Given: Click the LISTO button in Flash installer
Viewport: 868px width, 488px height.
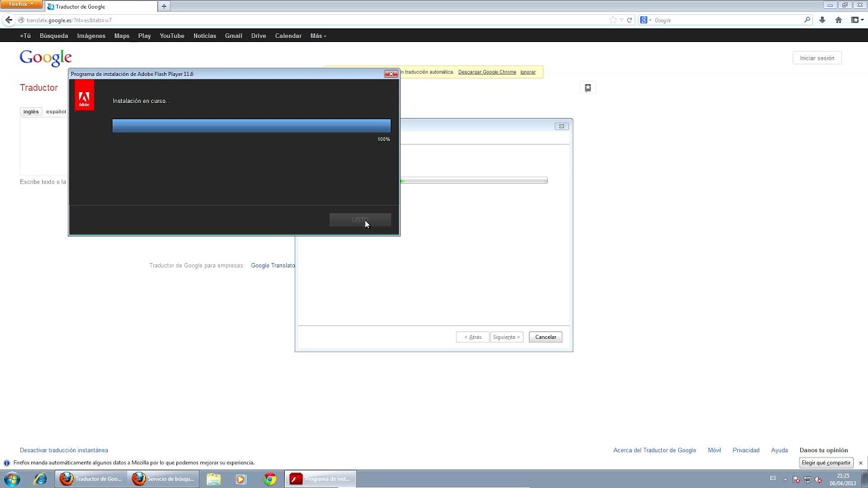Looking at the screenshot, I should [360, 220].
